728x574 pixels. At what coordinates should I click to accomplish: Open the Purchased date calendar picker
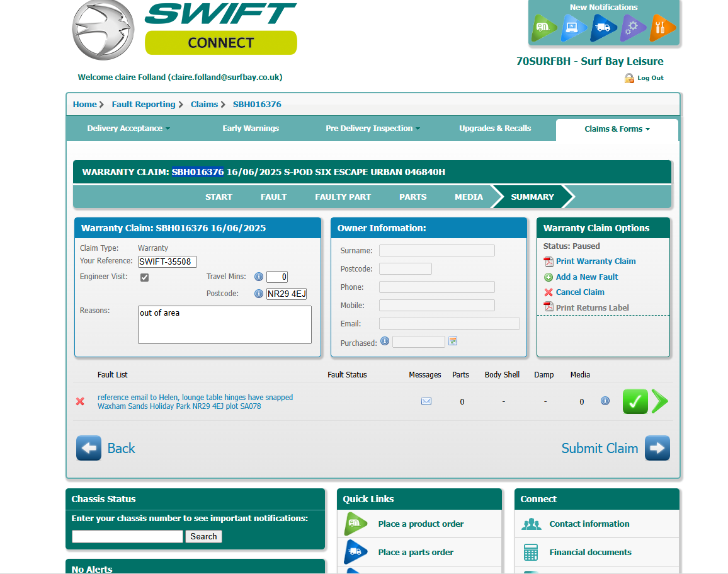coord(452,342)
